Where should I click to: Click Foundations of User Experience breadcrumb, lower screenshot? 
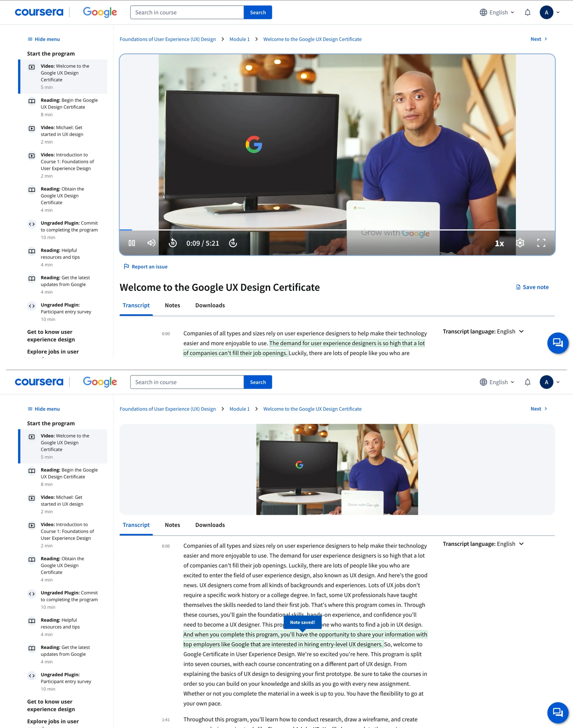(168, 409)
